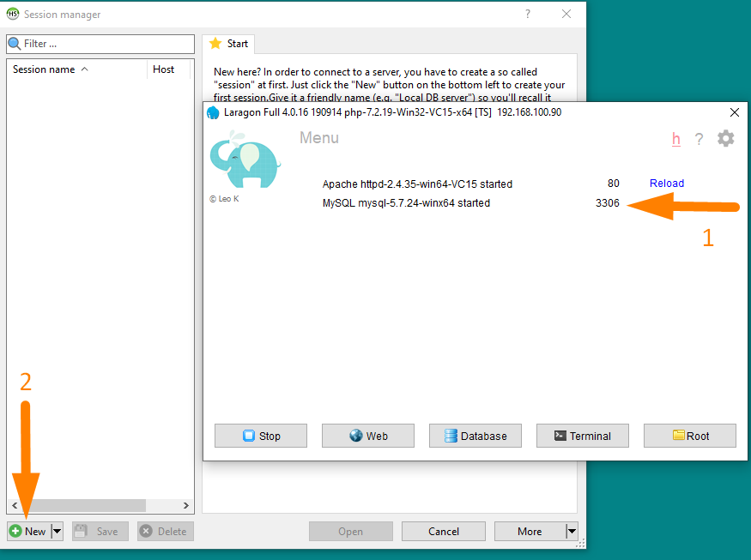751x560 pixels.
Task: Launch the Terminal from Laragon
Action: 583,436
